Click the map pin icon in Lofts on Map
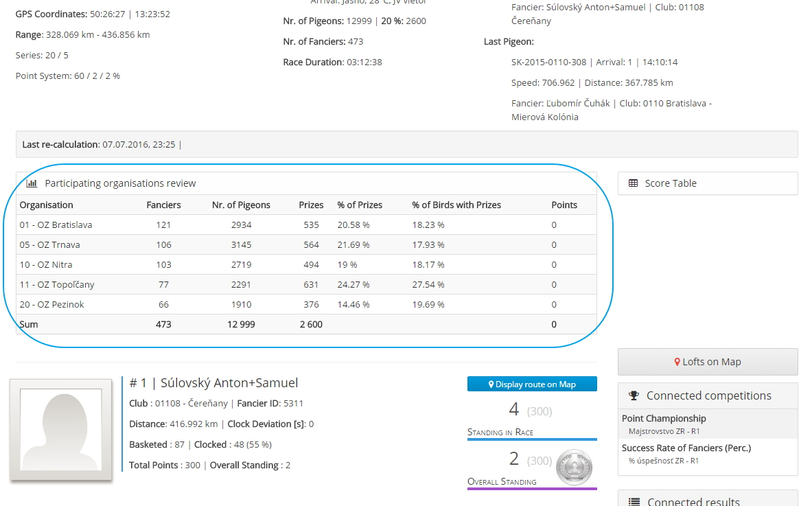Image resolution: width=812 pixels, height=506 pixels. click(x=677, y=362)
